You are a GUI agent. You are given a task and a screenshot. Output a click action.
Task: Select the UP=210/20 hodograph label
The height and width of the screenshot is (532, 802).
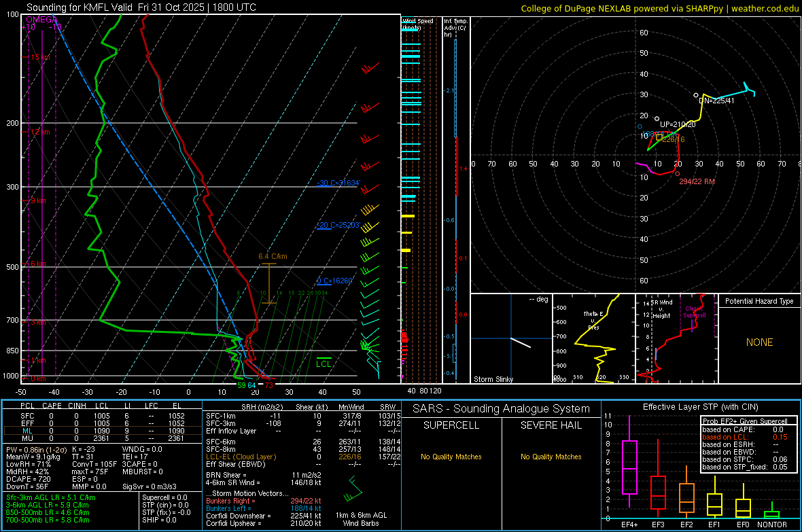(678, 124)
